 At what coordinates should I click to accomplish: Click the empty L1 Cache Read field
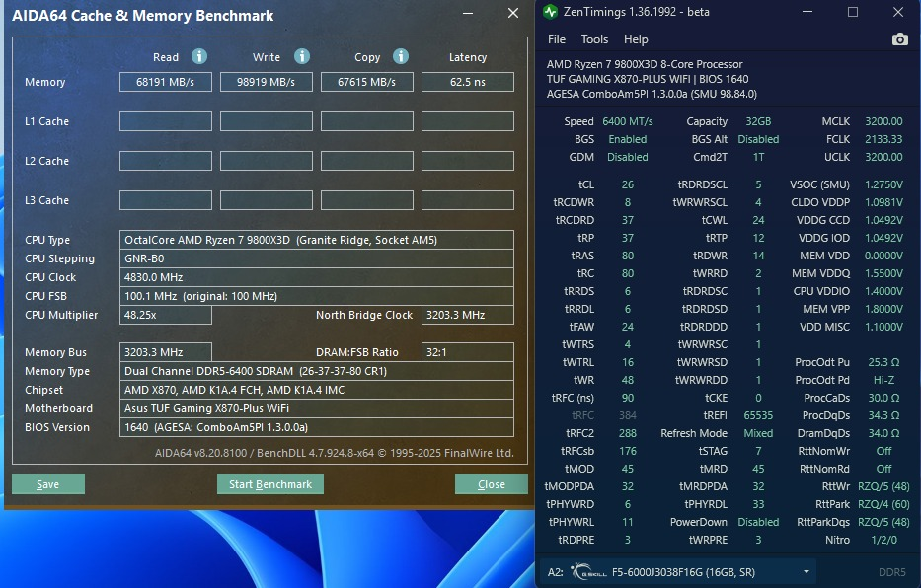tap(166, 121)
